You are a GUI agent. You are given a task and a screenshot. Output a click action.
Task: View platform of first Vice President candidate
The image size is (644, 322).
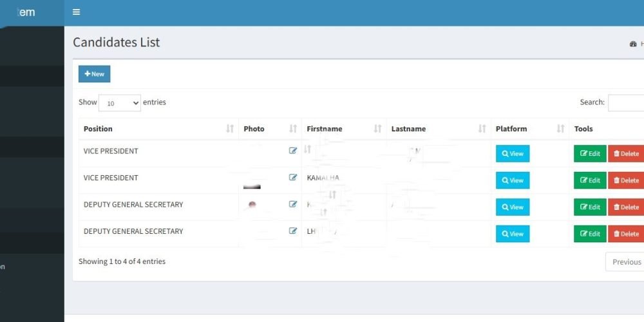click(513, 154)
